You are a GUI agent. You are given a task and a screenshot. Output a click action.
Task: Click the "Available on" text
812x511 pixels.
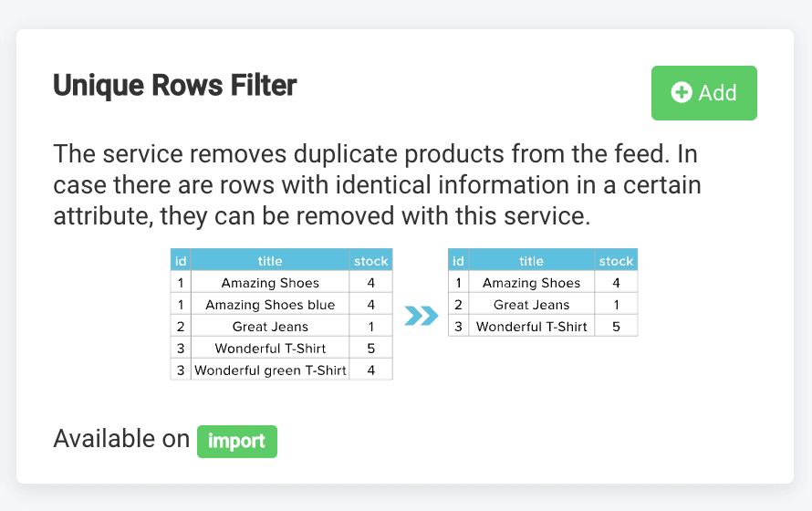pyautogui.click(x=121, y=439)
